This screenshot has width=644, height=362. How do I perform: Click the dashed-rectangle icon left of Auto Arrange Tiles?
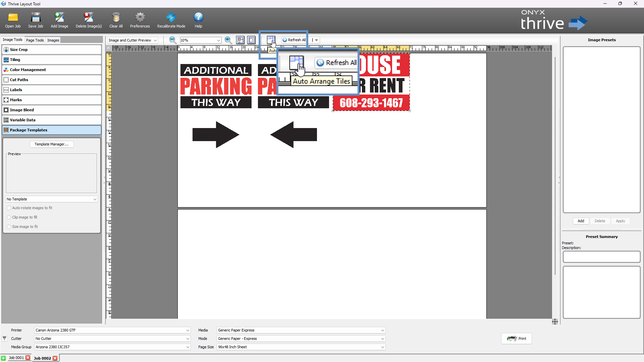pos(251,40)
